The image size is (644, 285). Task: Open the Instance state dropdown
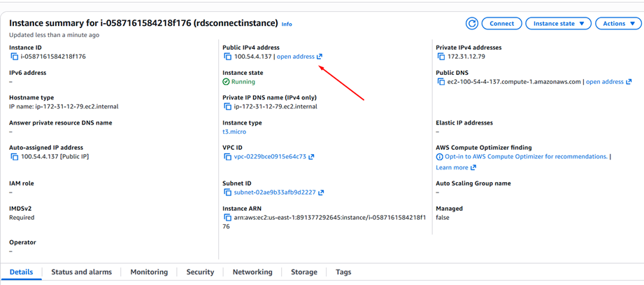tap(558, 23)
